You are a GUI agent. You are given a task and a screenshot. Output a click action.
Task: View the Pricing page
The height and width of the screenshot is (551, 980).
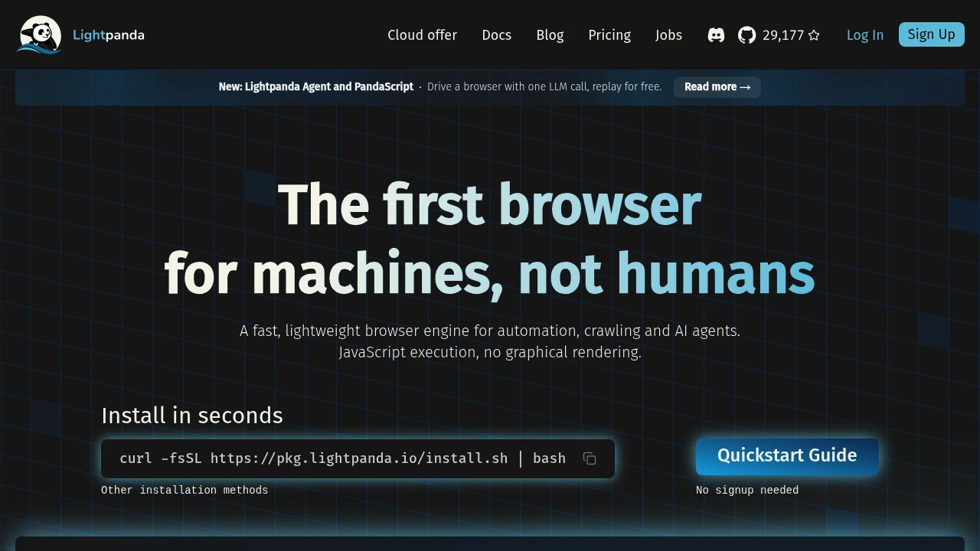point(609,35)
